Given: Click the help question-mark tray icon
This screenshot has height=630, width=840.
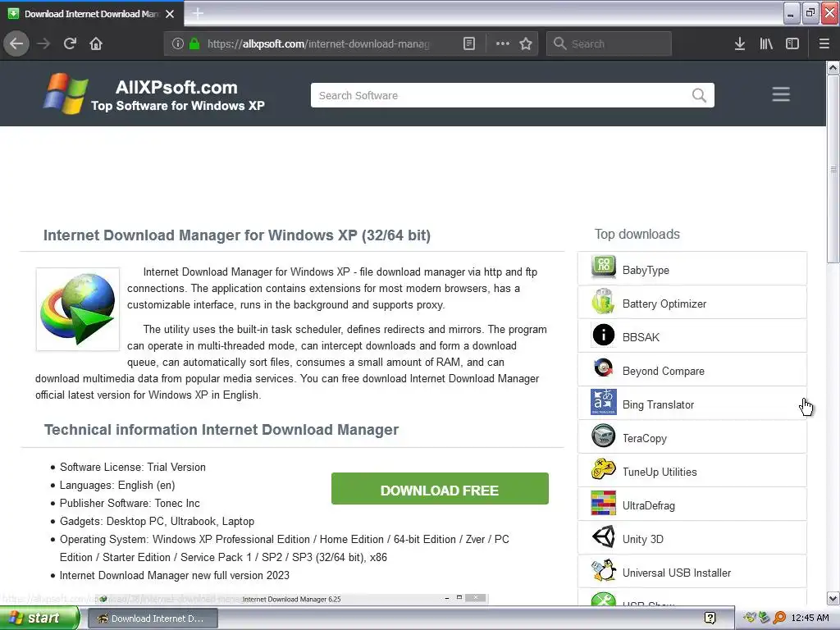Looking at the screenshot, I should [x=710, y=619].
